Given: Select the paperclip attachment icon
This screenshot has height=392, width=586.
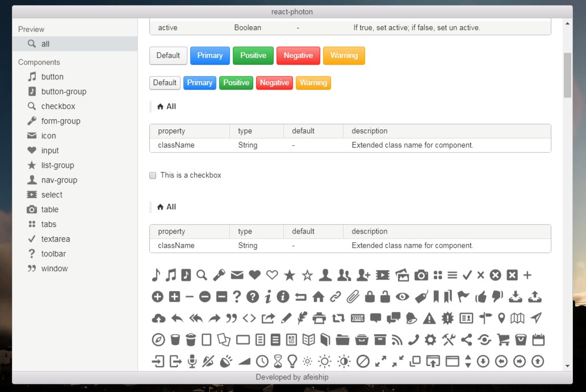Looking at the screenshot, I should coord(353,296).
